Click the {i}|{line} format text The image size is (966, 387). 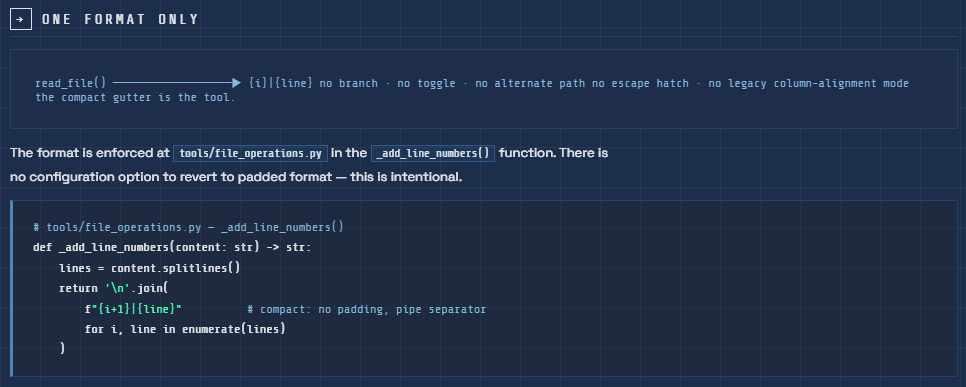point(281,83)
